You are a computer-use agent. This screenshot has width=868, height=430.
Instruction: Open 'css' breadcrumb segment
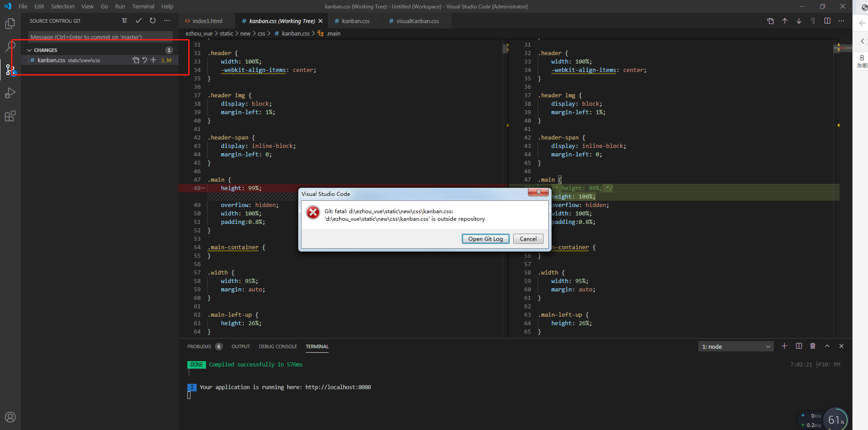(x=262, y=33)
